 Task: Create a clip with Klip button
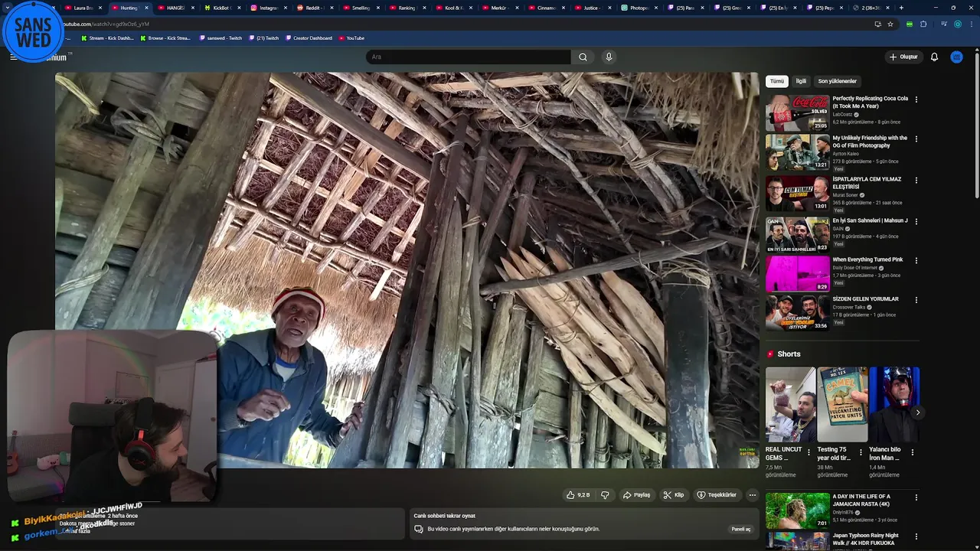[674, 495]
